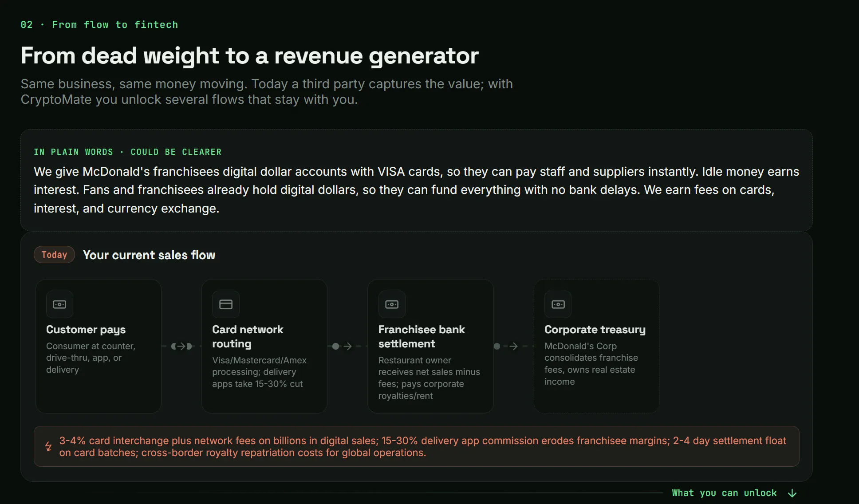The width and height of the screenshot is (859, 504).
Task: Click the Card network routing card icon
Action: pos(226,304)
